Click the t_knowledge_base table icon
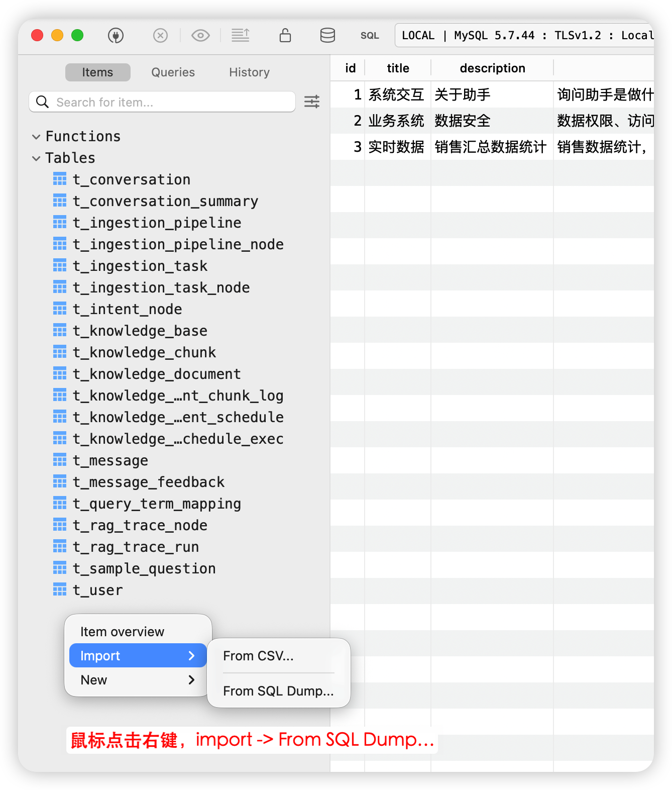 (60, 331)
